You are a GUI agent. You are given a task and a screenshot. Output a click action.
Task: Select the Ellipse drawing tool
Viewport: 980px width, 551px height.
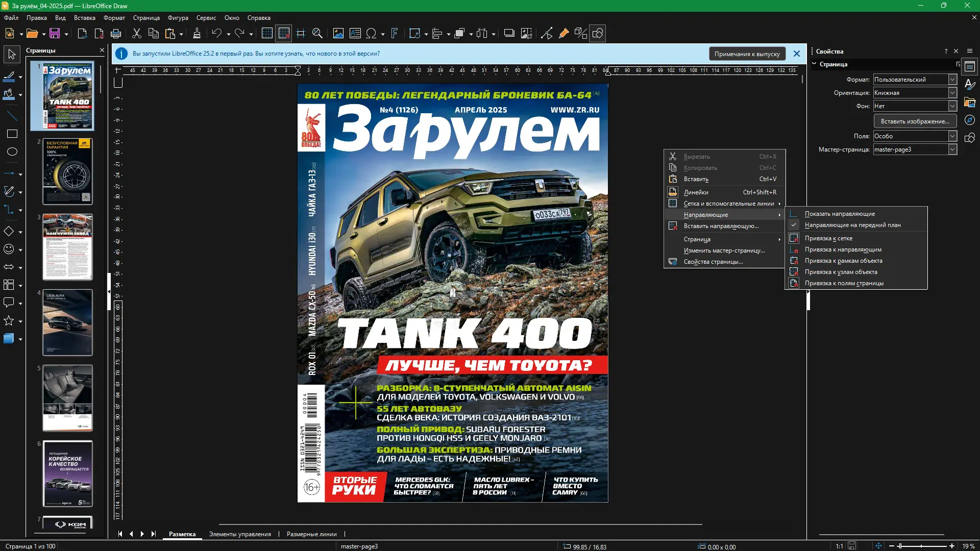point(12,152)
